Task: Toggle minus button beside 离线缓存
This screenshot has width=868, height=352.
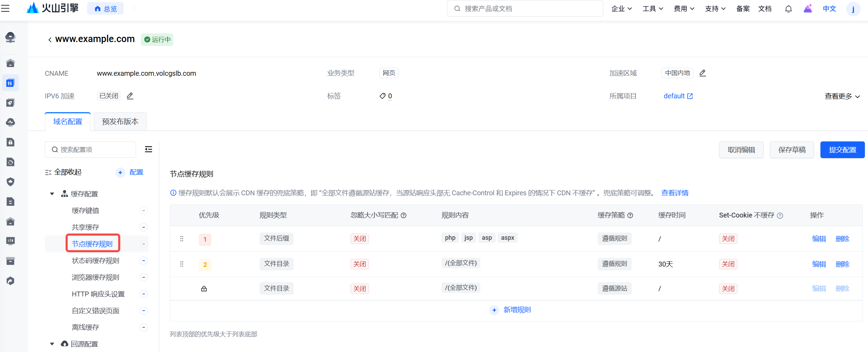Action: click(143, 327)
